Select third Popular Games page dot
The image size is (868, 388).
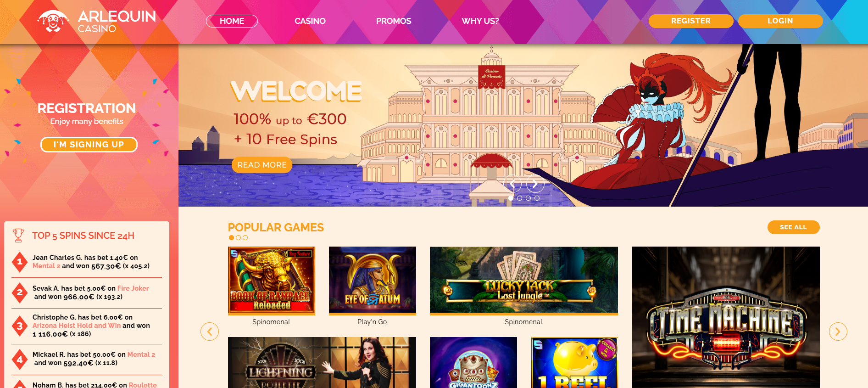pyautogui.click(x=245, y=238)
